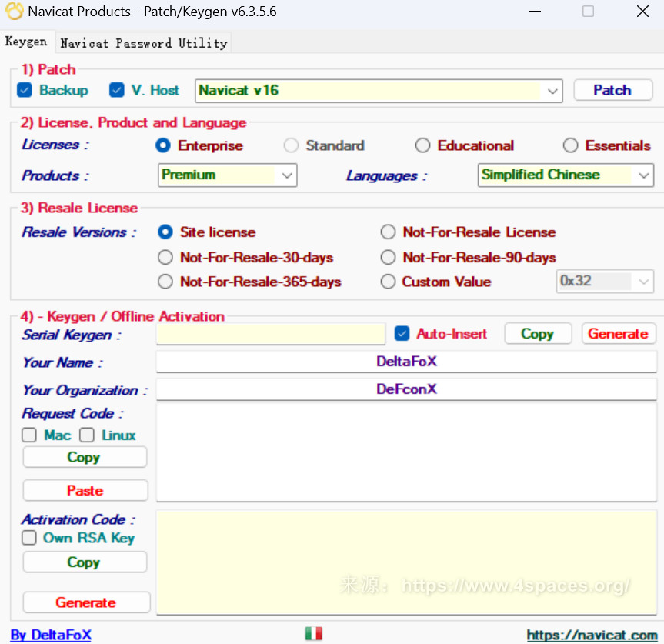
Task: Click the red Paste button
Action: 85,491
